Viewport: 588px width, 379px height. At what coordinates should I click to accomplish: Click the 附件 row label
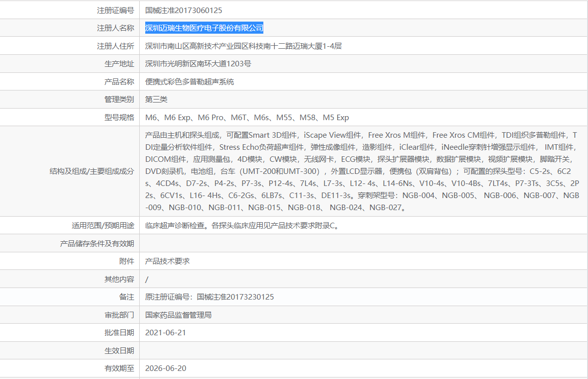(126, 261)
